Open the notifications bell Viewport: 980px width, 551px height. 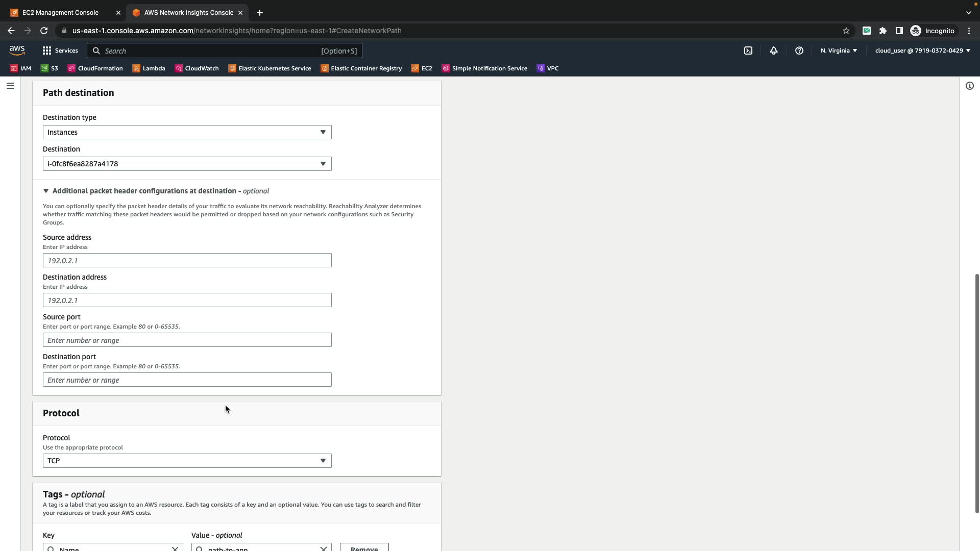click(x=773, y=51)
